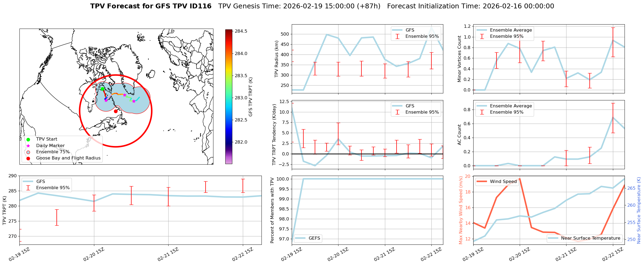Click the Minor Vortices Count axis label
The height and width of the screenshot is (265, 644).
pyautogui.click(x=459, y=59)
